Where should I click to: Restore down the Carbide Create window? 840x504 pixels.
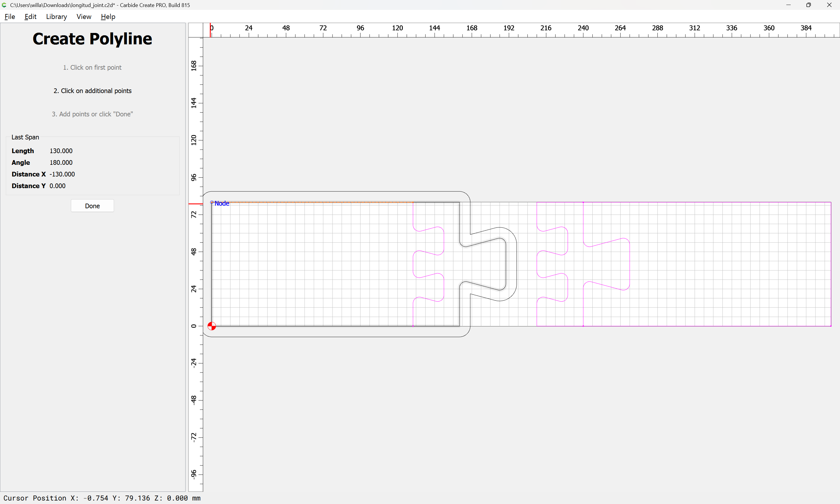coord(808,5)
